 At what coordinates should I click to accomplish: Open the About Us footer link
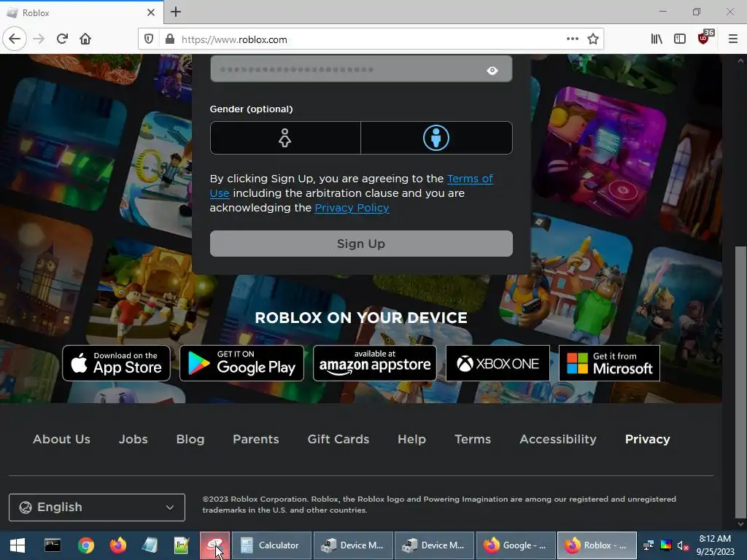click(61, 439)
